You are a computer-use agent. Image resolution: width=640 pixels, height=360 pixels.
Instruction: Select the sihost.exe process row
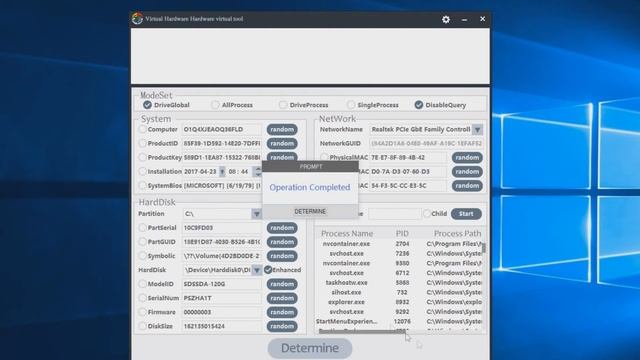tap(399, 292)
